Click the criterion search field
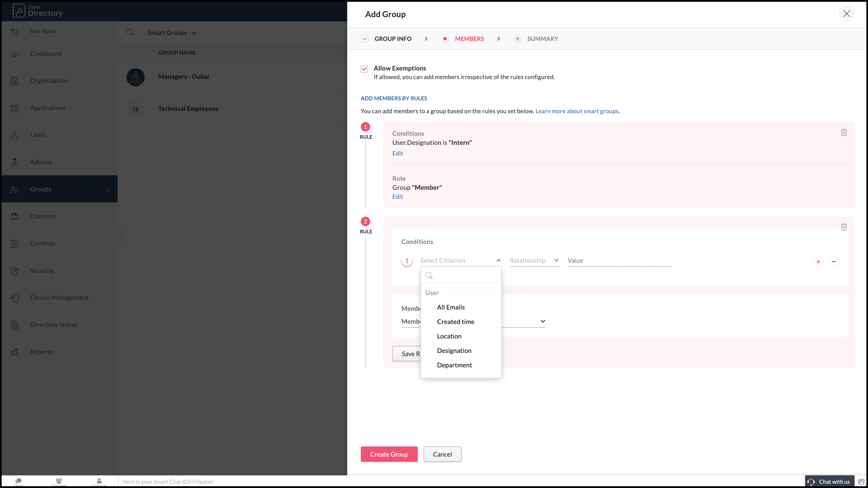868x488 pixels. 465,275
